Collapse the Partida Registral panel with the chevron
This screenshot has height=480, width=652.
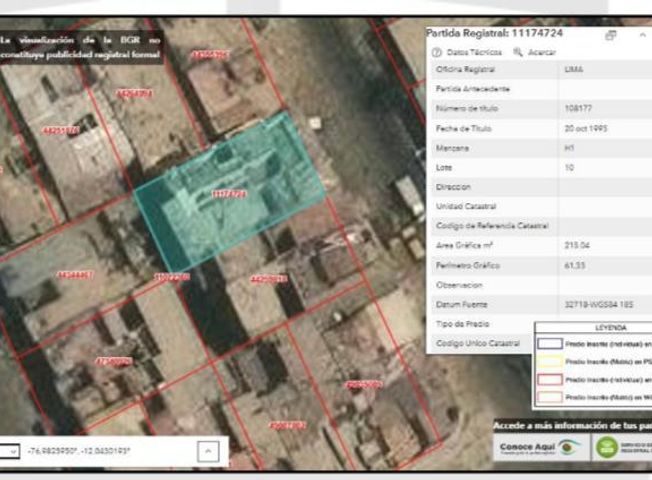pyautogui.click(x=643, y=35)
